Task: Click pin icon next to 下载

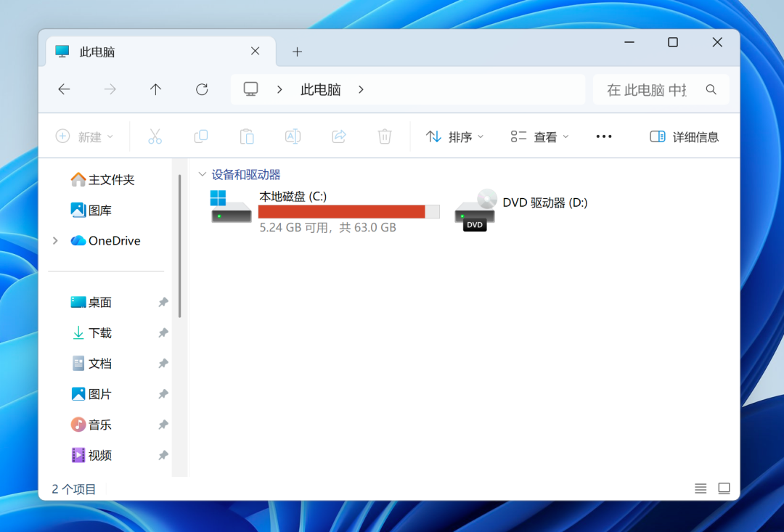Action: pos(163,333)
